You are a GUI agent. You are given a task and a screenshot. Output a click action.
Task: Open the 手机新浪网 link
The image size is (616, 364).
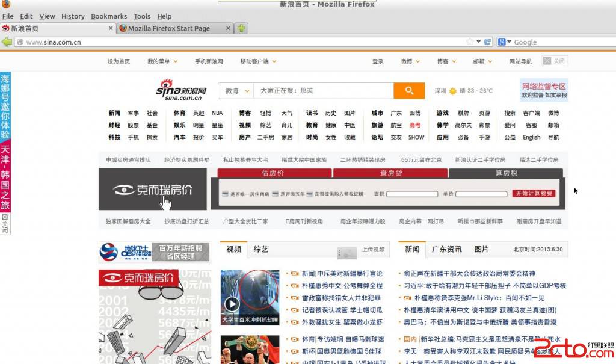(209, 61)
